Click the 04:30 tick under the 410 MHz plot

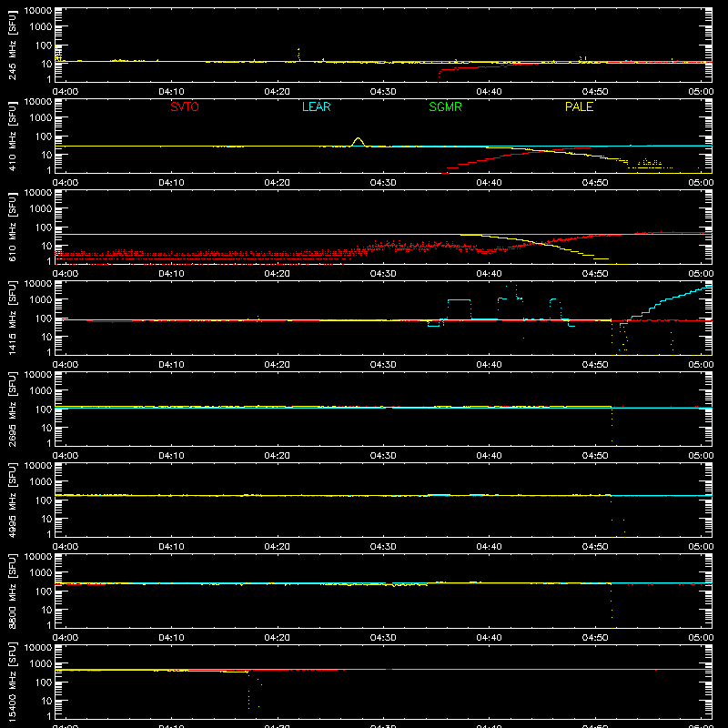pos(383,183)
